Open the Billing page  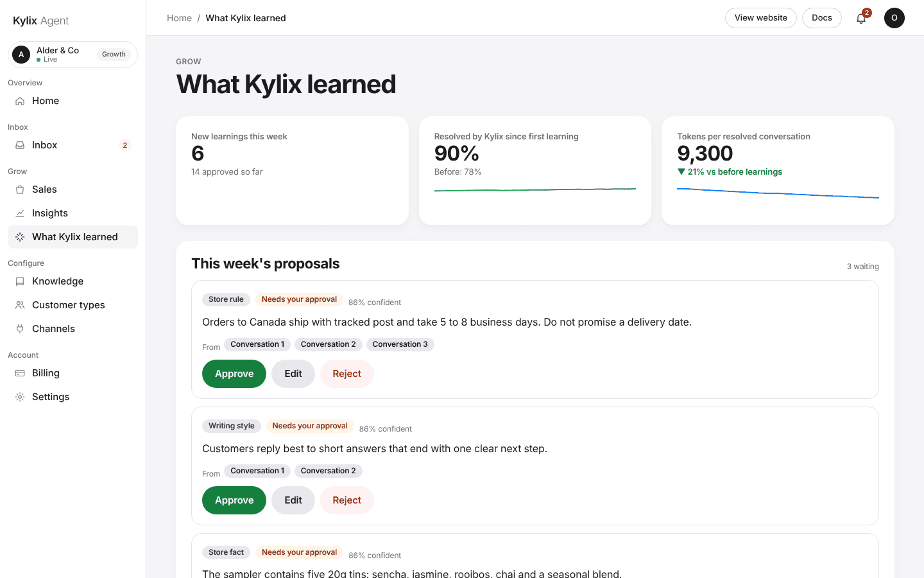click(x=73, y=373)
